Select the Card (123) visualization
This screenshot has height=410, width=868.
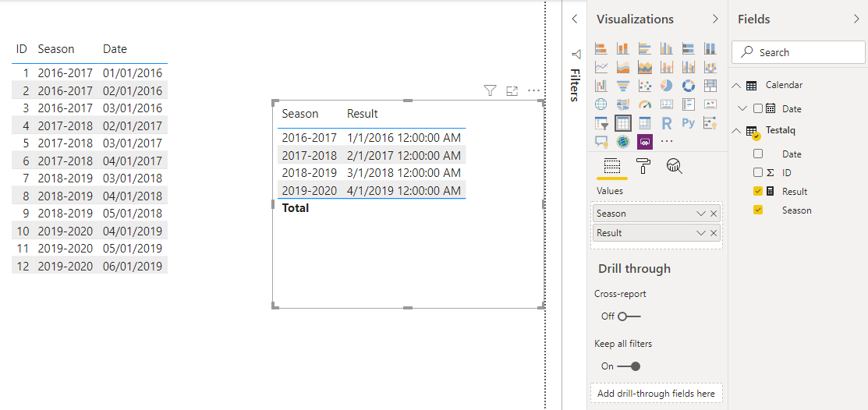(x=667, y=104)
